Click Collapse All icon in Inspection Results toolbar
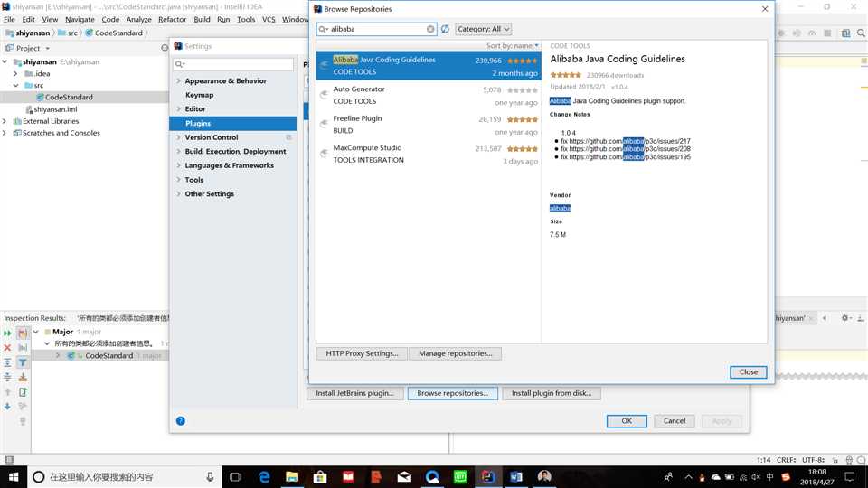This screenshot has width=868, height=488. pos(7,377)
